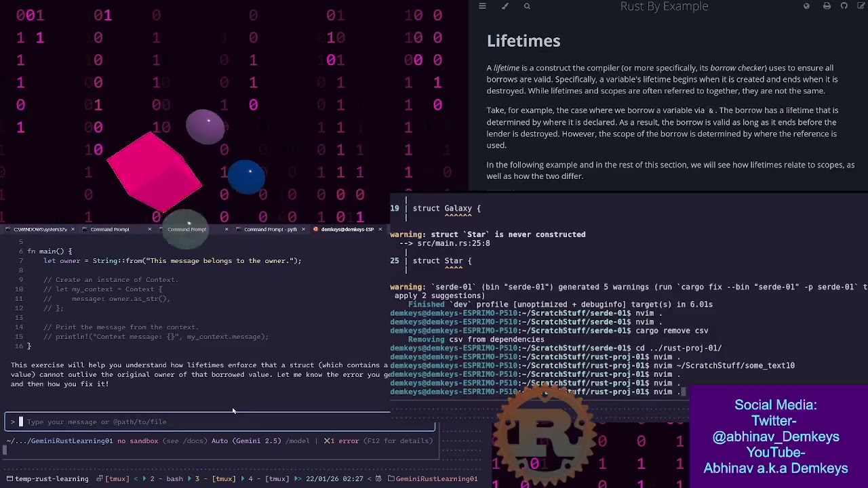Click the 'fn main() {' code line

tap(50, 251)
